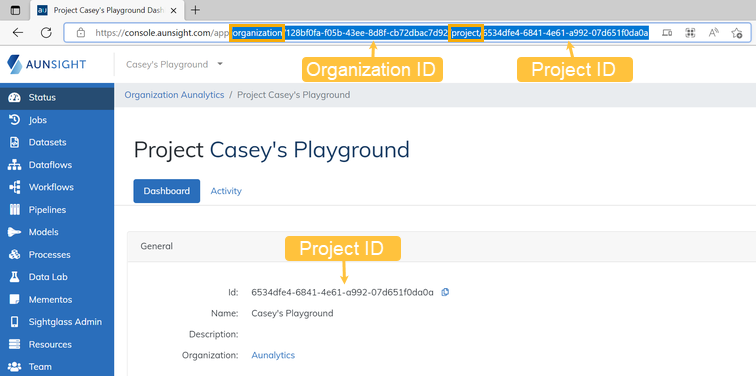Close the Project Casey's Playground tab

pos(174,10)
